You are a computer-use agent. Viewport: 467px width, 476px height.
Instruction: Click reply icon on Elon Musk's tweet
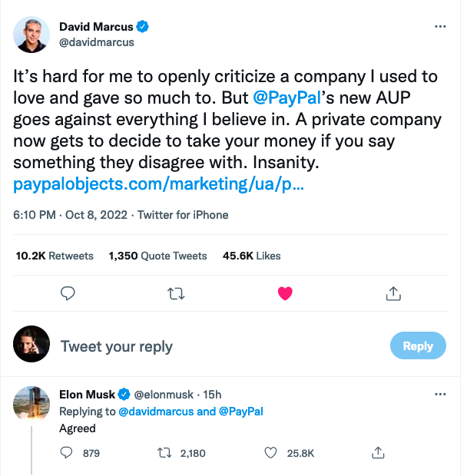[x=67, y=453]
